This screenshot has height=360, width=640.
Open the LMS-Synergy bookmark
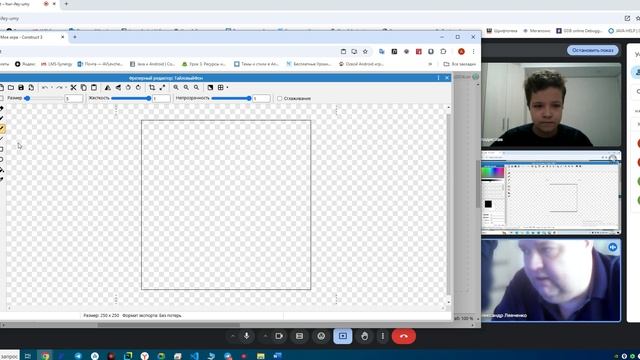click(x=57, y=64)
